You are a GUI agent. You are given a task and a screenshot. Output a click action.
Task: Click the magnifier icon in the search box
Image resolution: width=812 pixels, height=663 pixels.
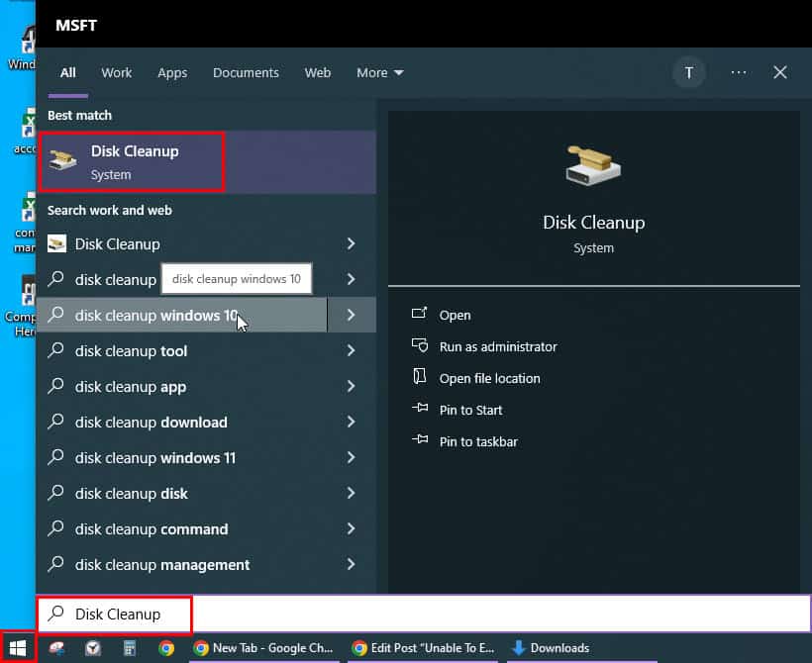click(55, 614)
